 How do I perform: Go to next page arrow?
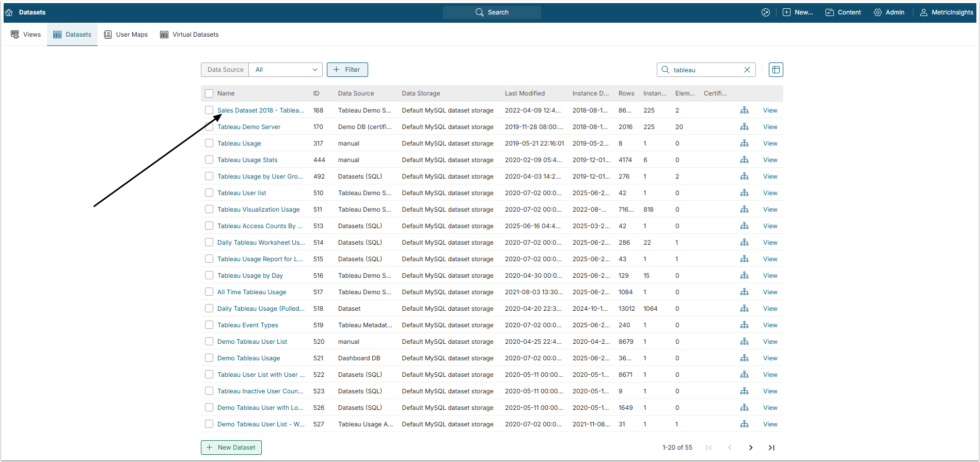751,448
